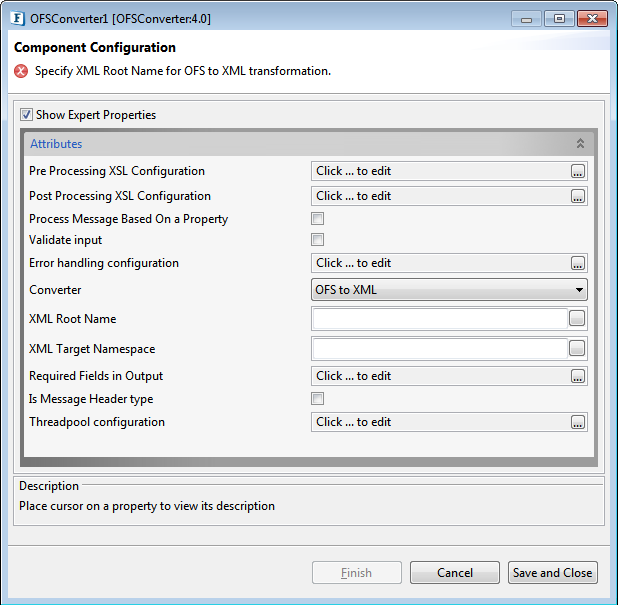The width and height of the screenshot is (618, 605).
Task: Open Post Processing XSL Configuration ellipsis editor
Action: [x=577, y=196]
